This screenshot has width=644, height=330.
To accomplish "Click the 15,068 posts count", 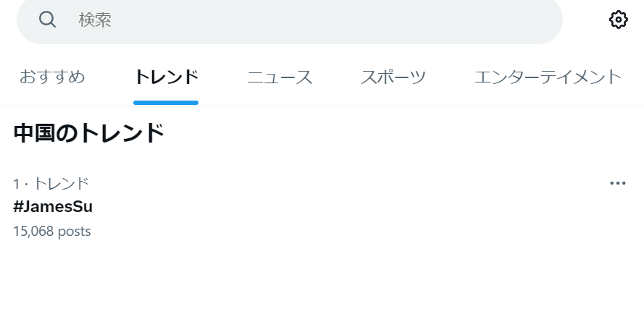I will click(x=52, y=231).
